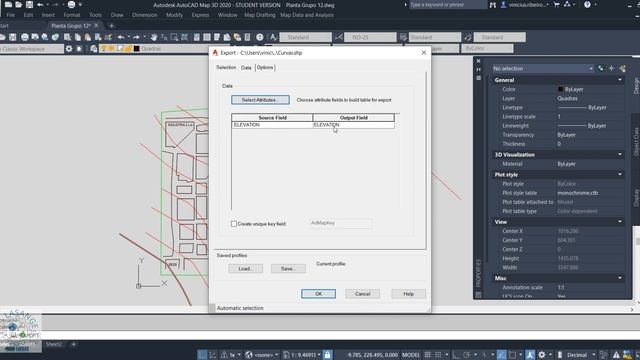Click the Search binoculars icon

[x=493, y=4]
